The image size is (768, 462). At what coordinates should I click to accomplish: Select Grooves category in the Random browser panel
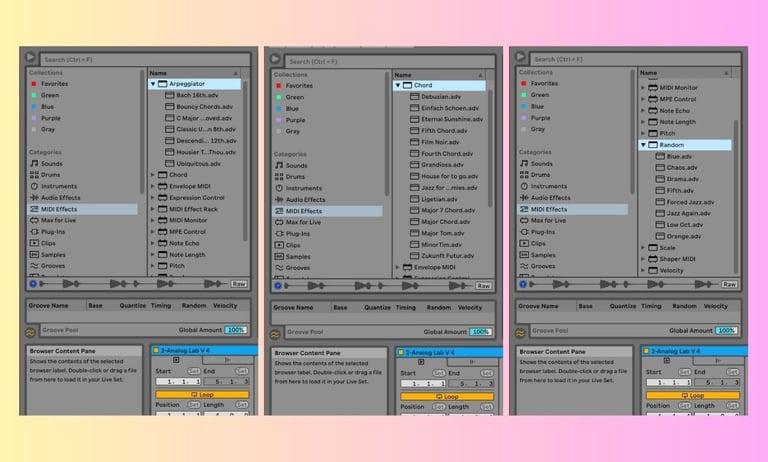tap(538, 266)
